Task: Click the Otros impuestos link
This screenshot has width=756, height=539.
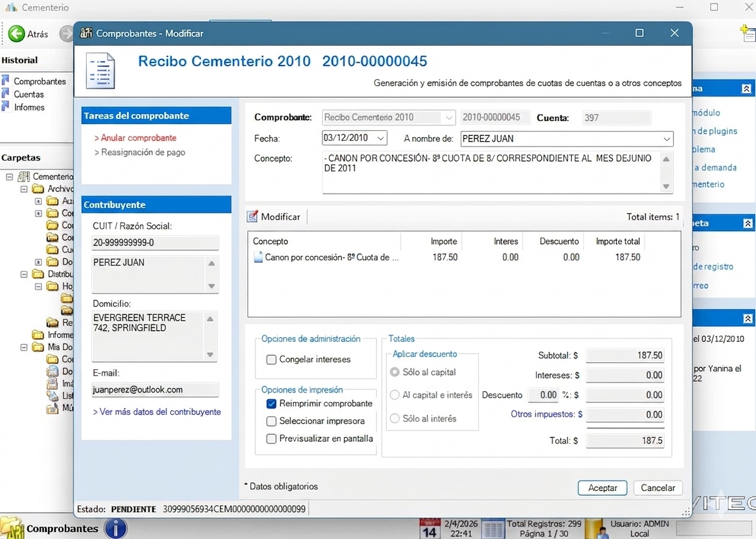Action: (x=546, y=414)
